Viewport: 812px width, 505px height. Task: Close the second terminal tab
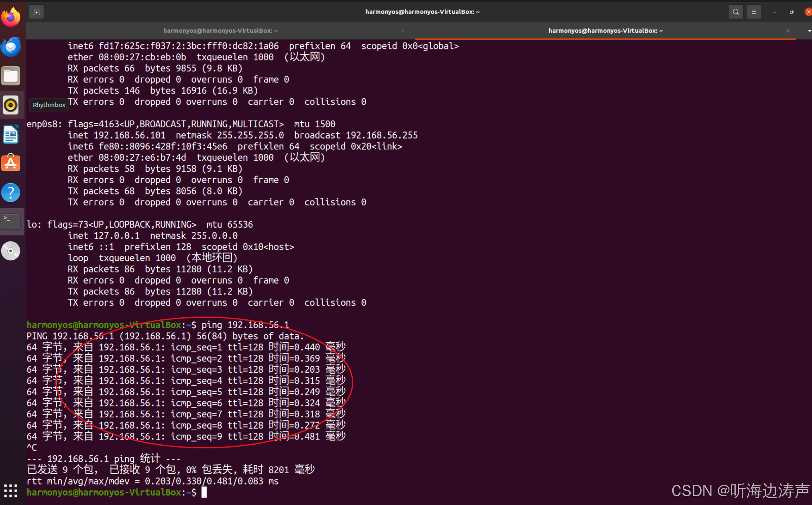pyautogui.click(x=788, y=31)
